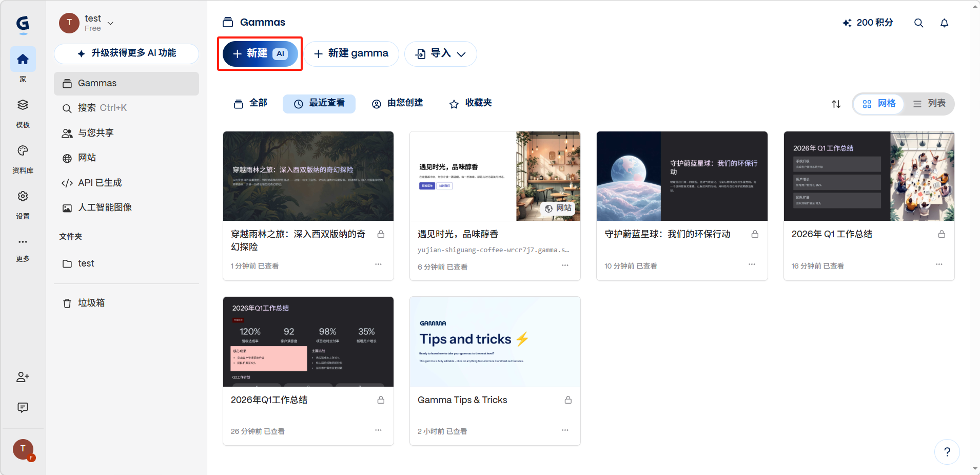
Task: Switch to list (列表) view
Action: (x=929, y=104)
